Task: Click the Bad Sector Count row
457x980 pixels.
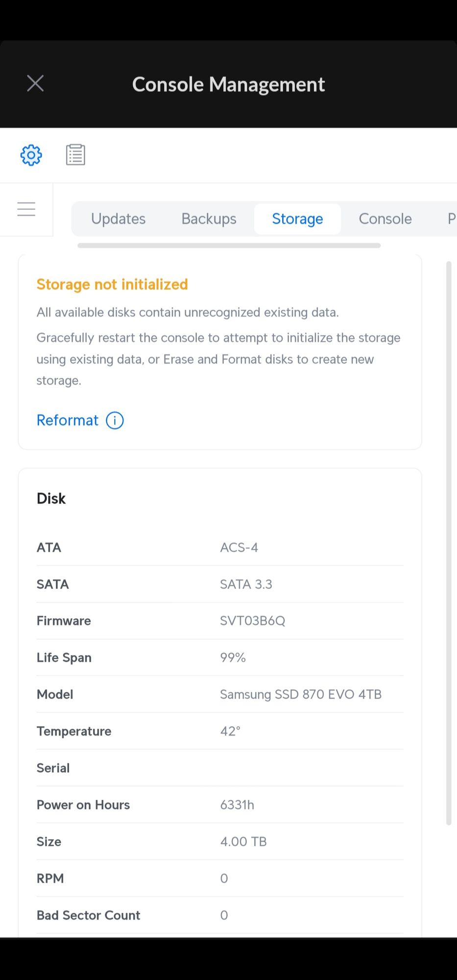Action: pyautogui.click(x=89, y=915)
